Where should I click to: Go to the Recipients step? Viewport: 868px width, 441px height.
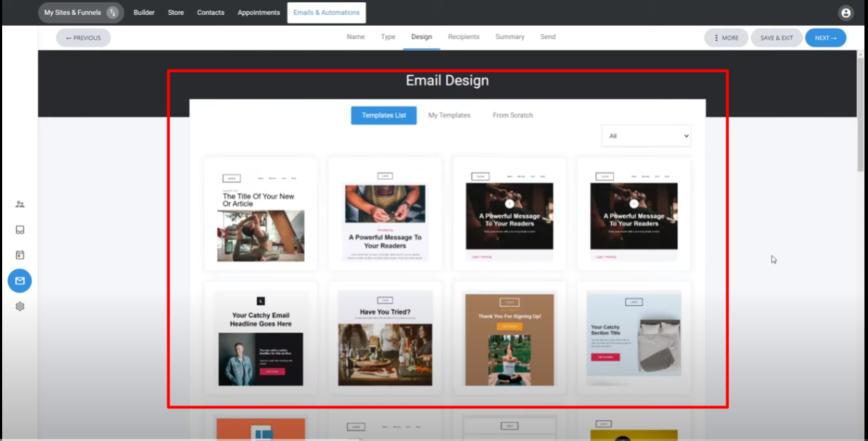(x=464, y=37)
